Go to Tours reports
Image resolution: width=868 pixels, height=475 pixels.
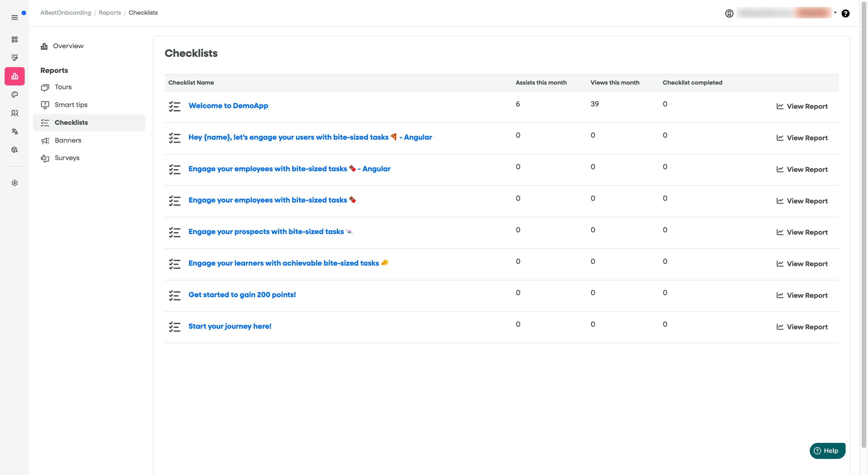[x=63, y=87]
